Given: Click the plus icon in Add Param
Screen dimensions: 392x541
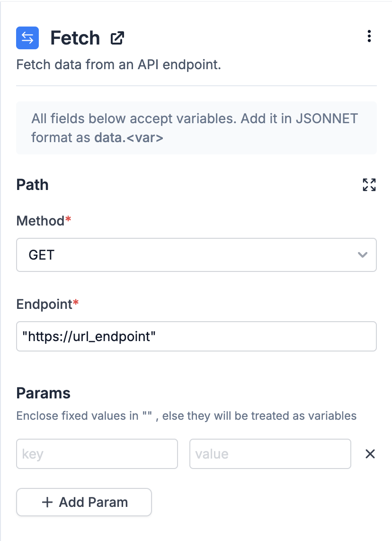Looking at the screenshot, I should [x=47, y=502].
